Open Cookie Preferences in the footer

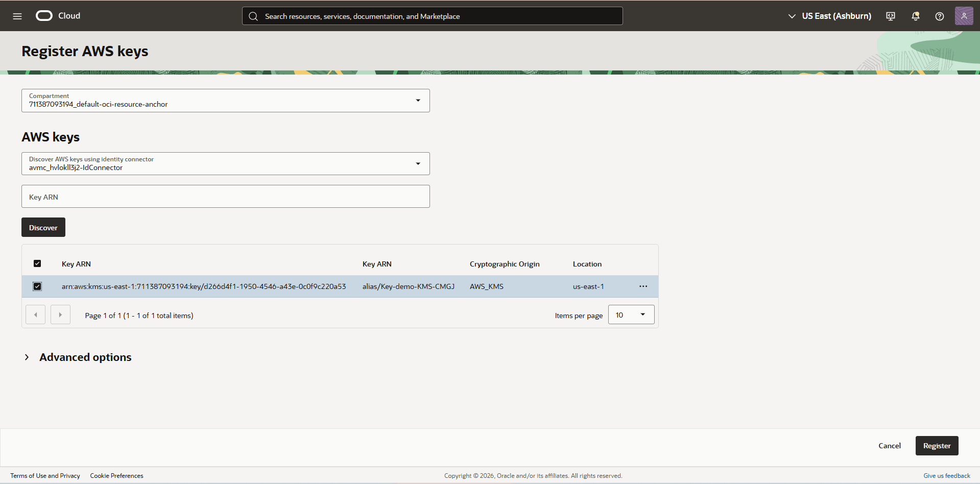tap(116, 475)
